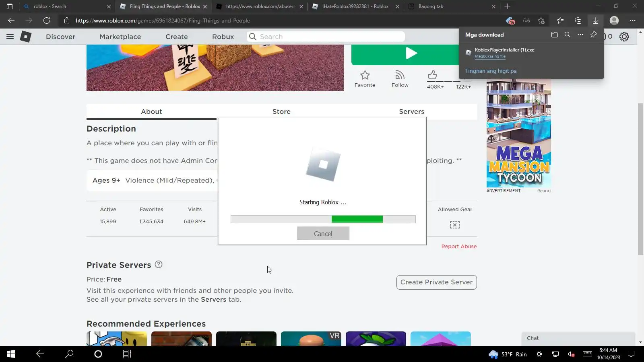The height and width of the screenshot is (362, 644).
Task: Close the Fling Things and People tab
Action: tap(205, 6)
